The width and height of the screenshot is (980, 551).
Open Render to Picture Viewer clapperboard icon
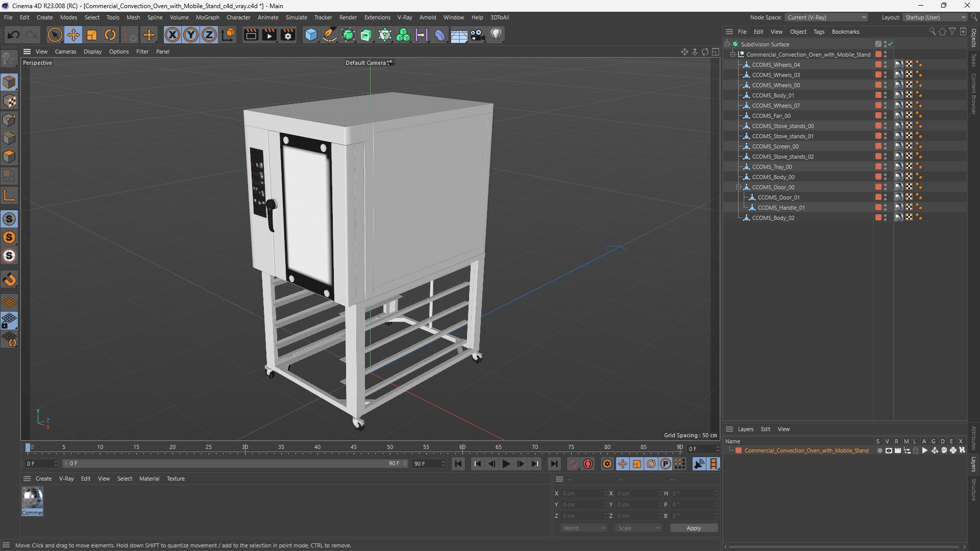point(269,35)
